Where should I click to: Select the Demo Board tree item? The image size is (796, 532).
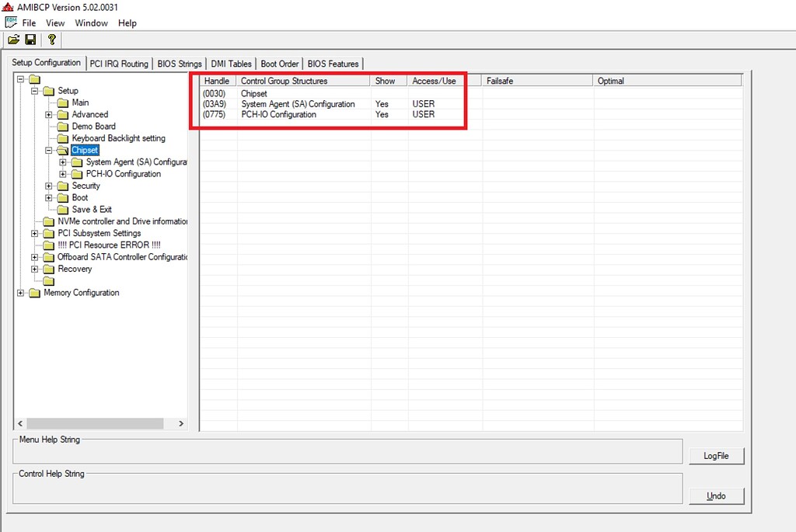pos(93,126)
